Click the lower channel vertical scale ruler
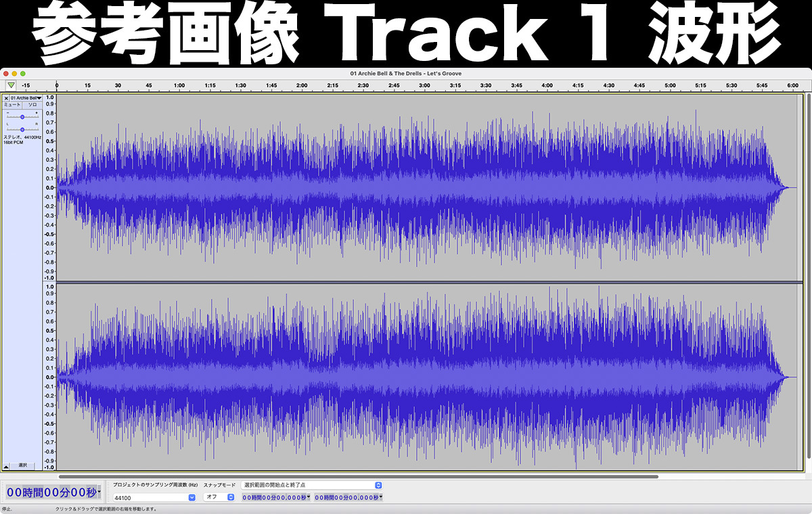Screen dimensions: 812x514 click(49, 377)
